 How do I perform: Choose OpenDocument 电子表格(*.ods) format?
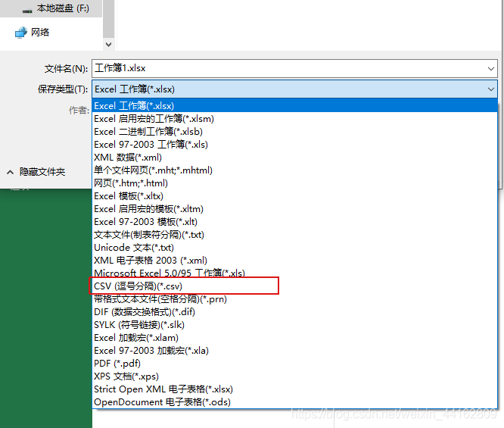[x=294, y=402]
